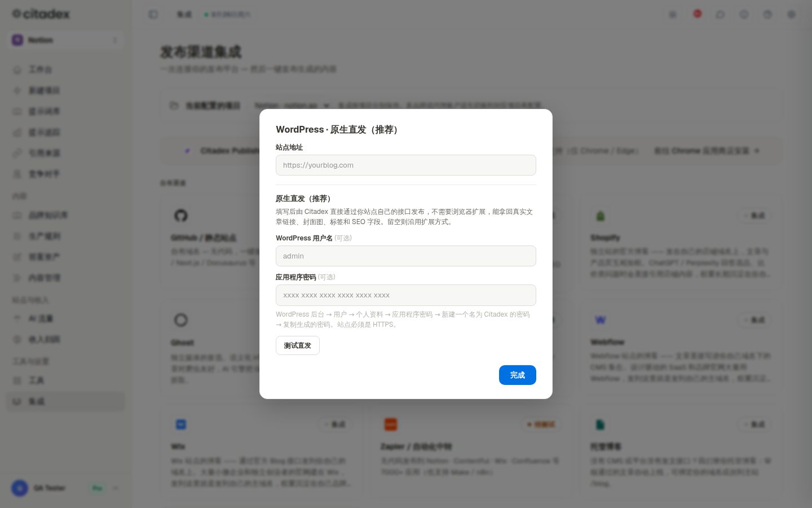Click the orange Zapier logo icon

click(x=390, y=424)
